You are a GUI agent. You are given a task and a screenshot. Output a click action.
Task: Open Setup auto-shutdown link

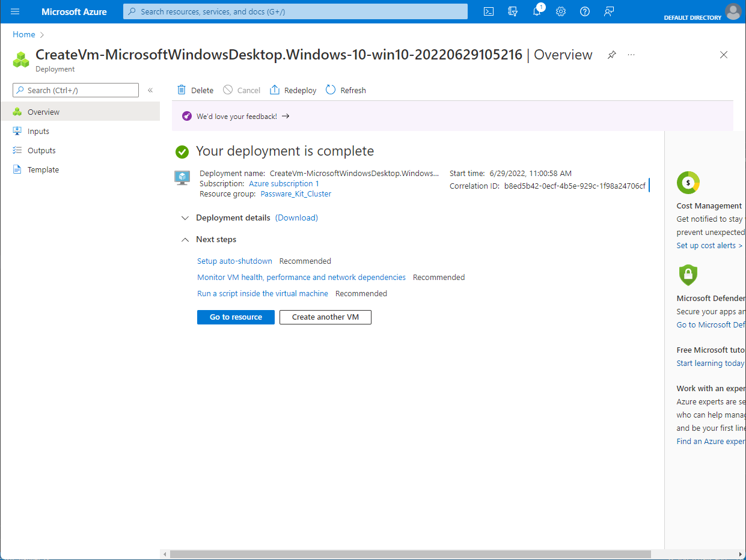(x=234, y=261)
